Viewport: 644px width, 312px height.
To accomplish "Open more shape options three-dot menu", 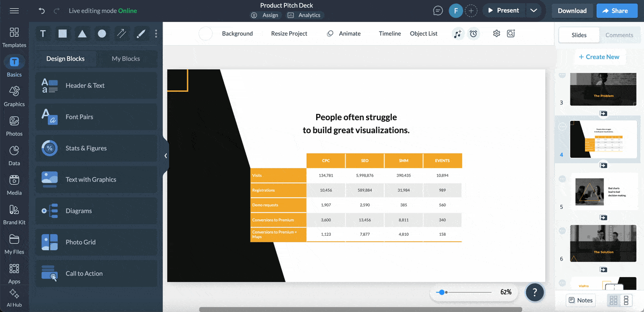I will [x=156, y=34].
